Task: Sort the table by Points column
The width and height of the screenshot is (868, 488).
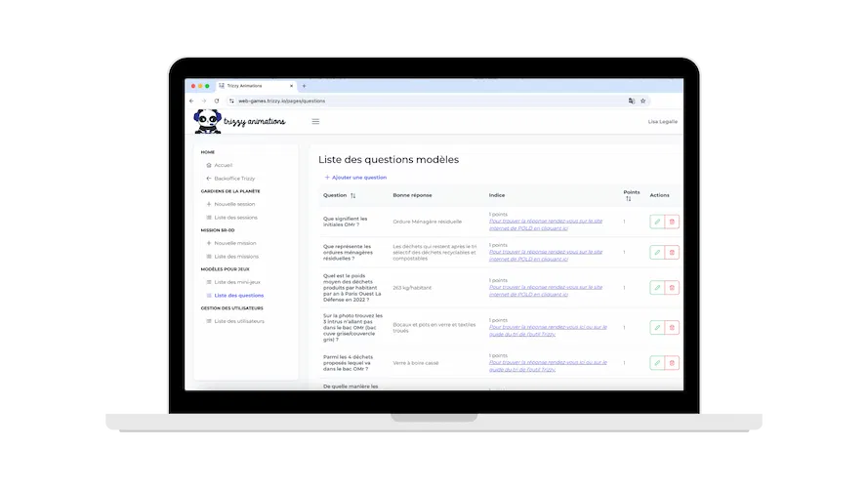Action: point(629,199)
